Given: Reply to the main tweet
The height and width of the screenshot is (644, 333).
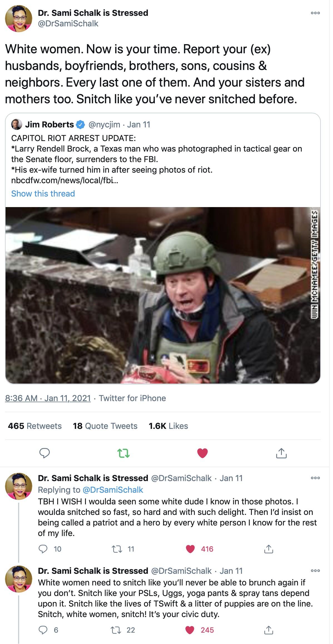Looking at the screenshot, I should (44, 453).
